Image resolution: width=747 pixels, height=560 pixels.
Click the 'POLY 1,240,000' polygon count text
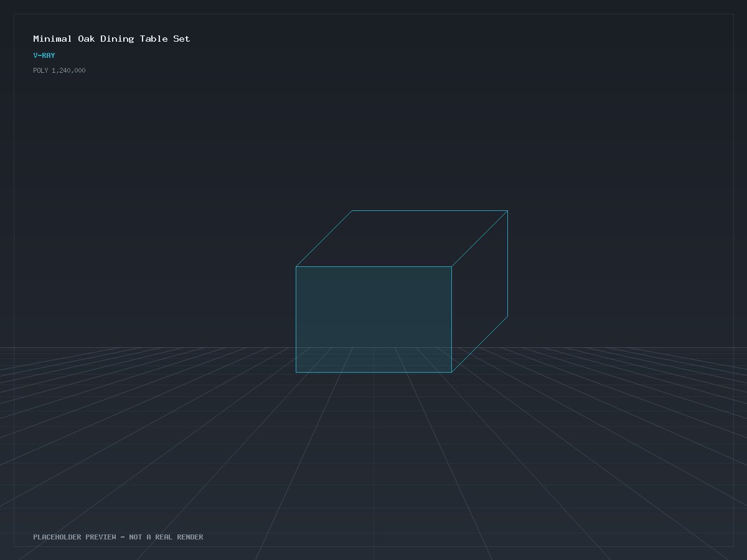pos(59,70)
